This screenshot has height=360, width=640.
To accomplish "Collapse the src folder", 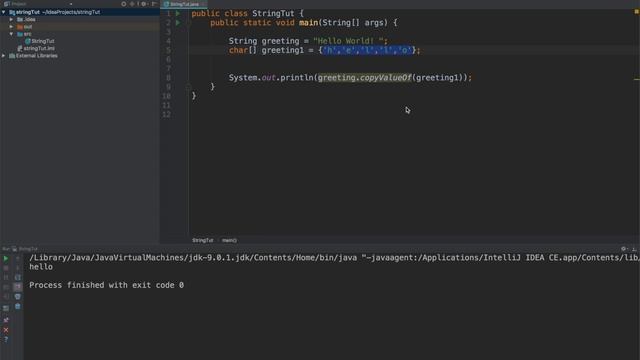I will pos(11,34).
